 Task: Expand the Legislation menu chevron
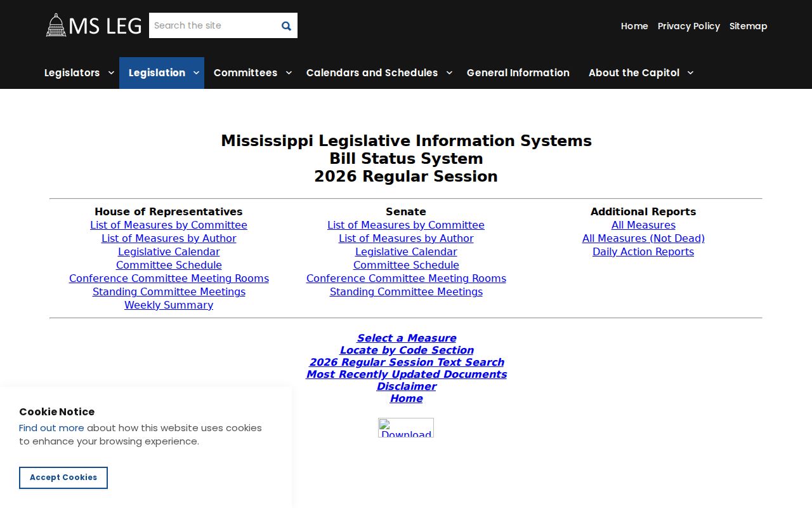(x=196, y=73)
